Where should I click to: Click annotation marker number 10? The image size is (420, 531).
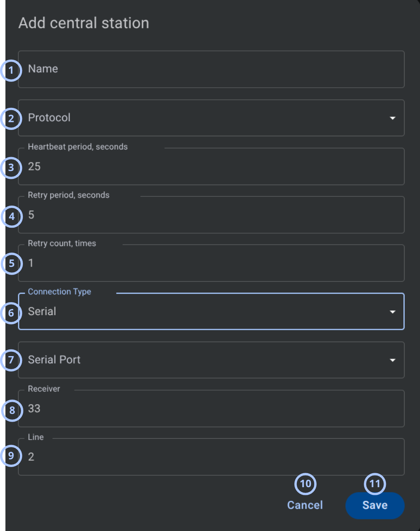306,484
